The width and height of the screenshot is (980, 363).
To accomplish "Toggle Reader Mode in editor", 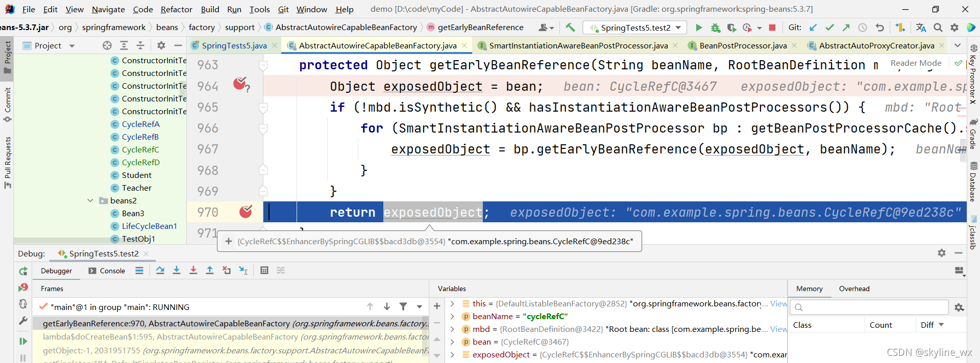I will (x=916, y=63).
